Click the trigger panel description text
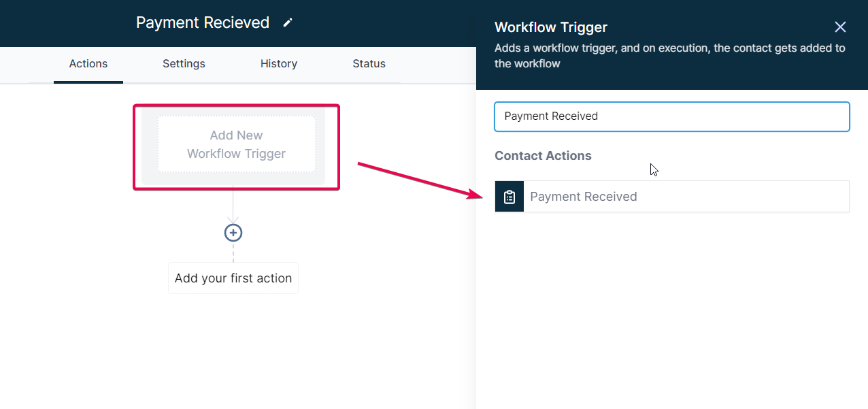Screen dimensions: 868x409 click(669, 56)
